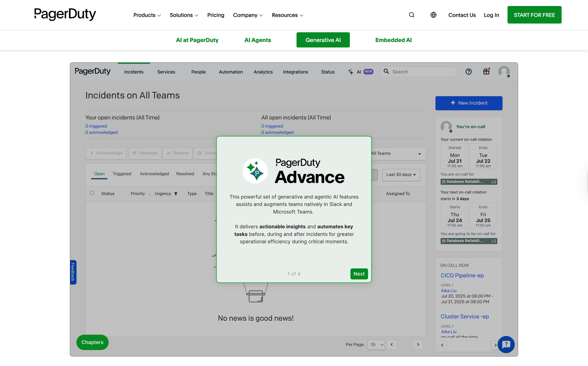Image resolution: width=588 pixels, height=366 pixels.
Task: Select the Triggered incidents tab
Action: click(122, 174)
